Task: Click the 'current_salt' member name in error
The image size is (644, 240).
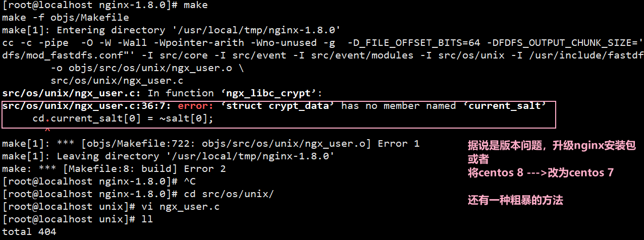Action: 507,106
